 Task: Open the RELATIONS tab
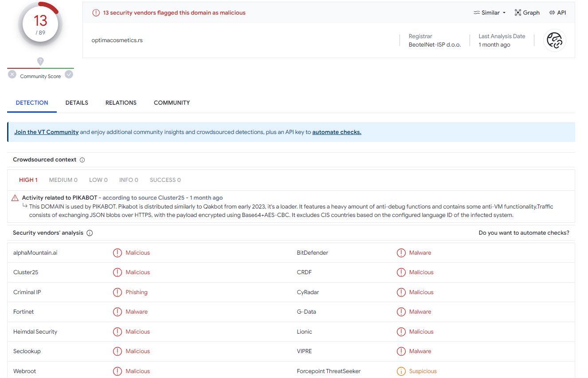pos(121,103)
